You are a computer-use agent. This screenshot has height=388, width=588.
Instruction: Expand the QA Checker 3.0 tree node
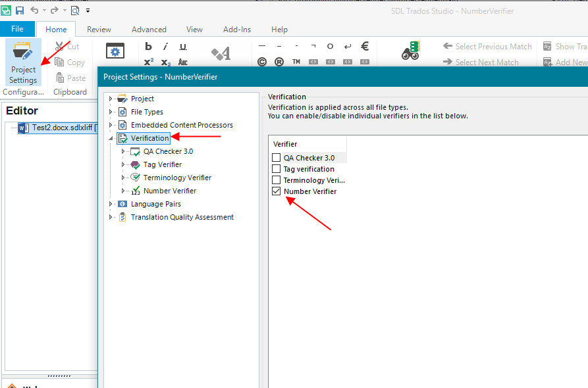122,151
